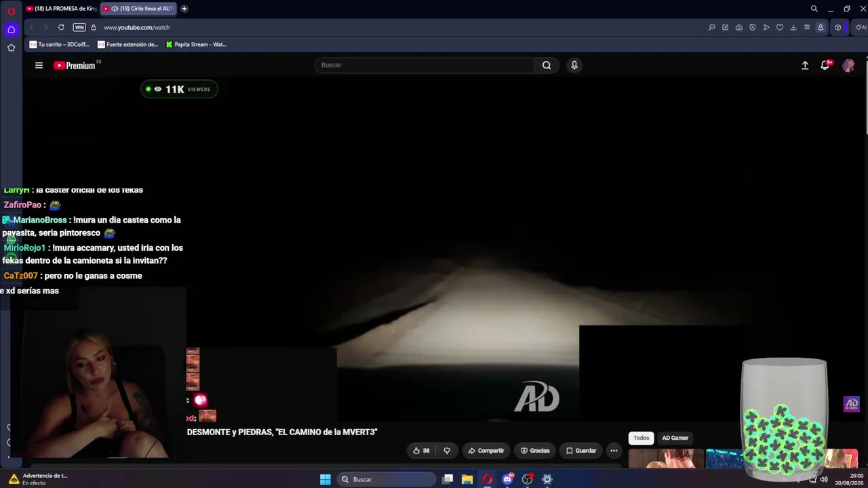
Task: Like the video with 38 likes
Action: pyautogui.click(x=421, y=451)
